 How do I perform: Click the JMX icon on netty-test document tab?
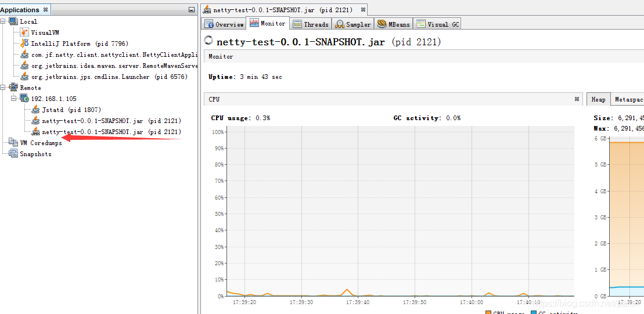(x=207, y=9)
